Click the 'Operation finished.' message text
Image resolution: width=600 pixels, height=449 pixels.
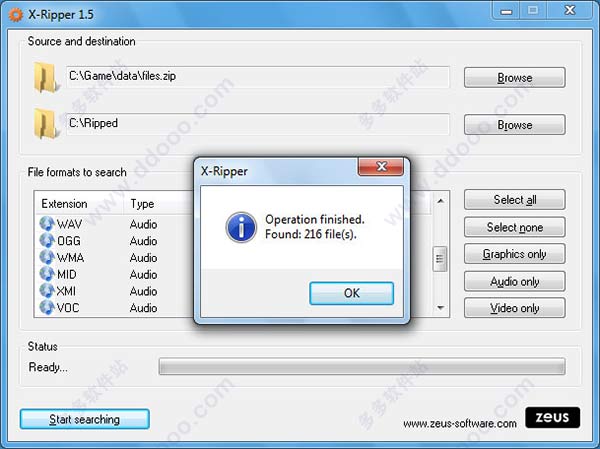pos(315,220)
